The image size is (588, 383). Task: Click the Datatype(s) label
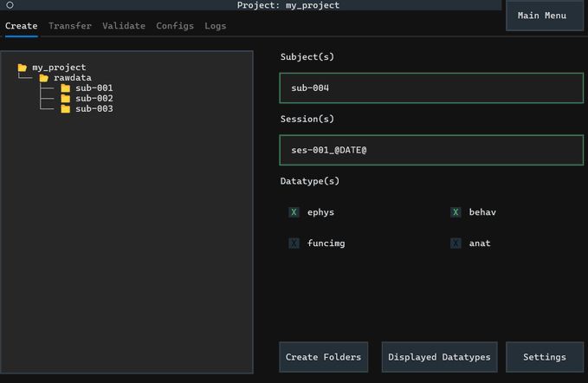pyautogui.click(x=310, y=181)
